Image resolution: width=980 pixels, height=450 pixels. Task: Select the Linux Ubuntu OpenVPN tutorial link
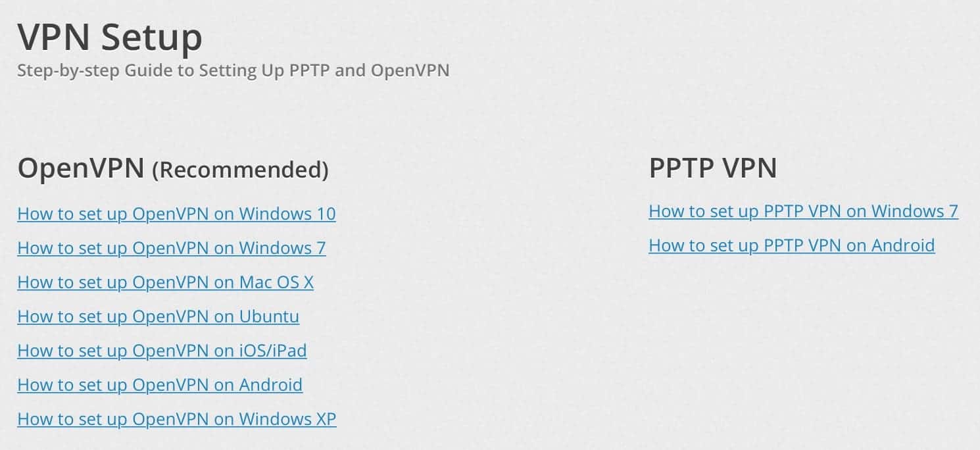point(158,316)
